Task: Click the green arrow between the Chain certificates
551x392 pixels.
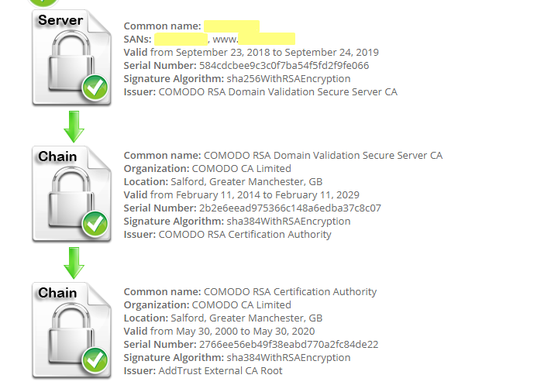Action: [x=74, y=263]
